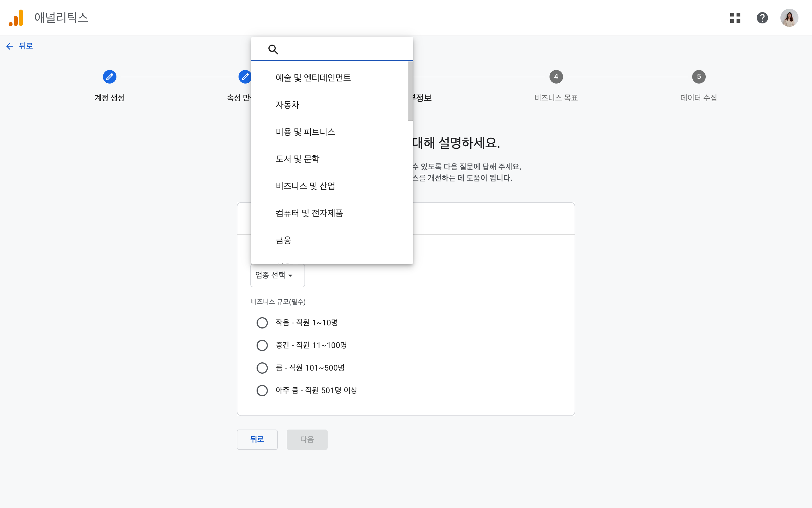
Task: Choose 컴퓨터 및 전자제품 from industry list
Action: [x=329, y=213]
